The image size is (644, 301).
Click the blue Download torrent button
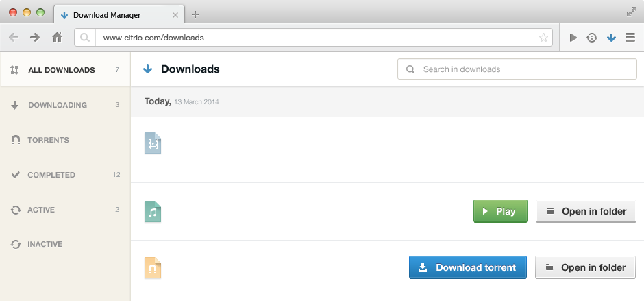[467, 267]
